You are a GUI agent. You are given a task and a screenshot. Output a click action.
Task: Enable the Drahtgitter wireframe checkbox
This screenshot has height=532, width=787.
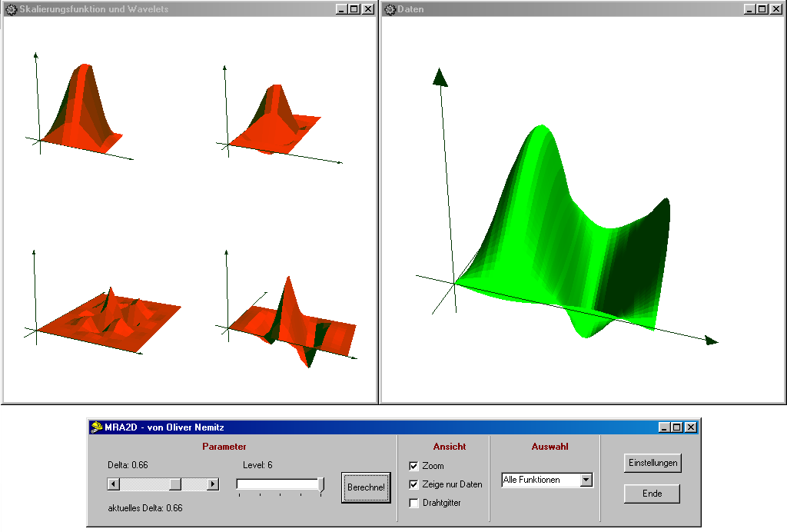point(414,503)
